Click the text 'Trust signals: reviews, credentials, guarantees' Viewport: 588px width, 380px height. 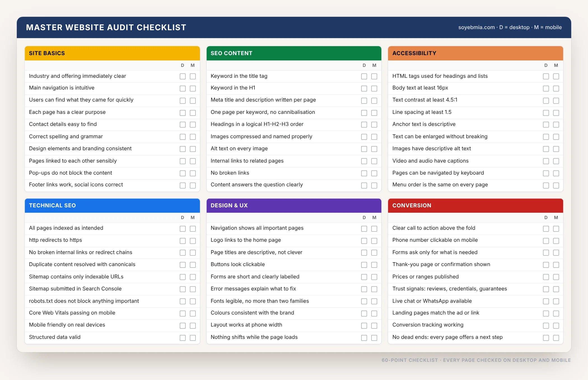tap(450, 288)
